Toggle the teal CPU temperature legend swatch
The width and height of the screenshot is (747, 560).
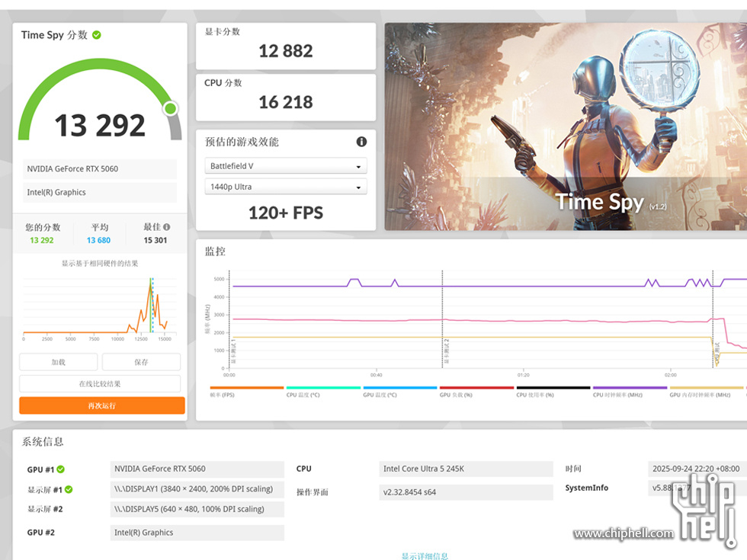(323, 388)
